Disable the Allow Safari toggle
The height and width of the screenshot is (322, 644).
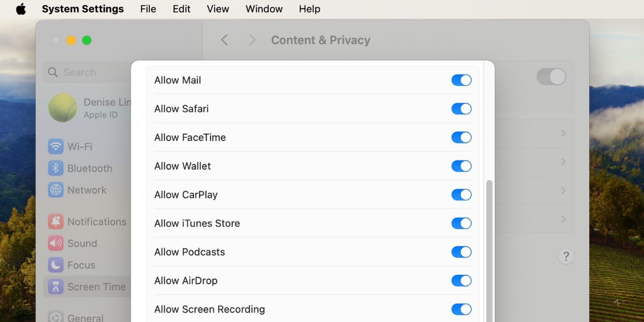[462, 108]
